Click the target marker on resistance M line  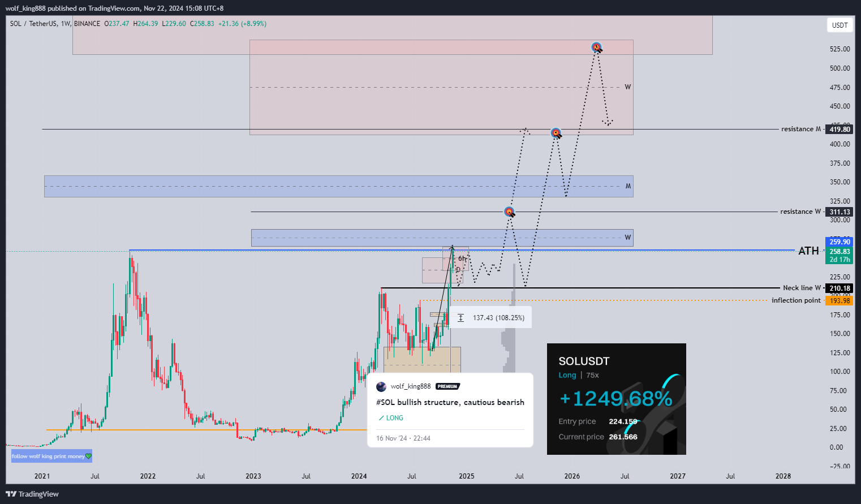coord(556,133)
